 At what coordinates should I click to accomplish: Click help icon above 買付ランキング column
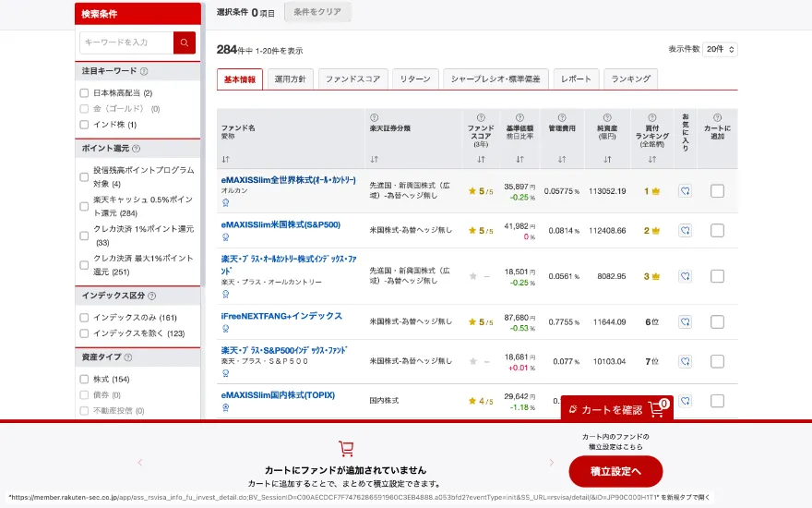(652, 117)
